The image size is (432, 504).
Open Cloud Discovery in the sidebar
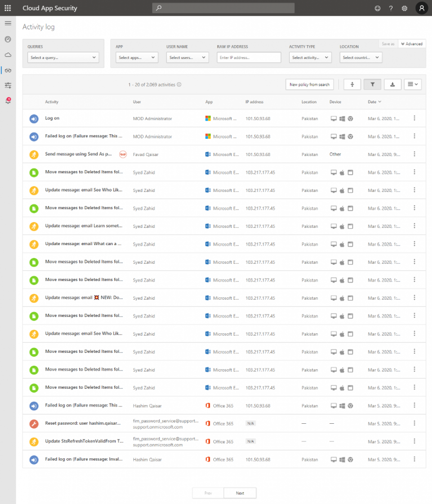[x=7, y=55]
